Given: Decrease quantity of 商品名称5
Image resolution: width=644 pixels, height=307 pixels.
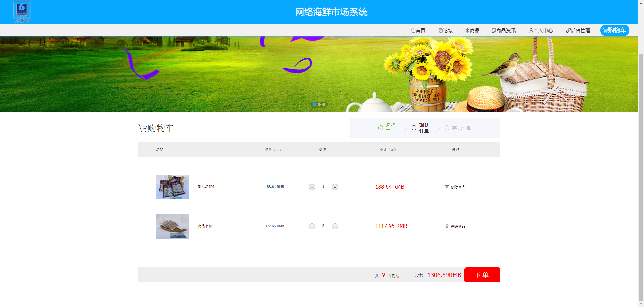Looking at the screenshot, I should pyautogui.click(x=312, y=226).
